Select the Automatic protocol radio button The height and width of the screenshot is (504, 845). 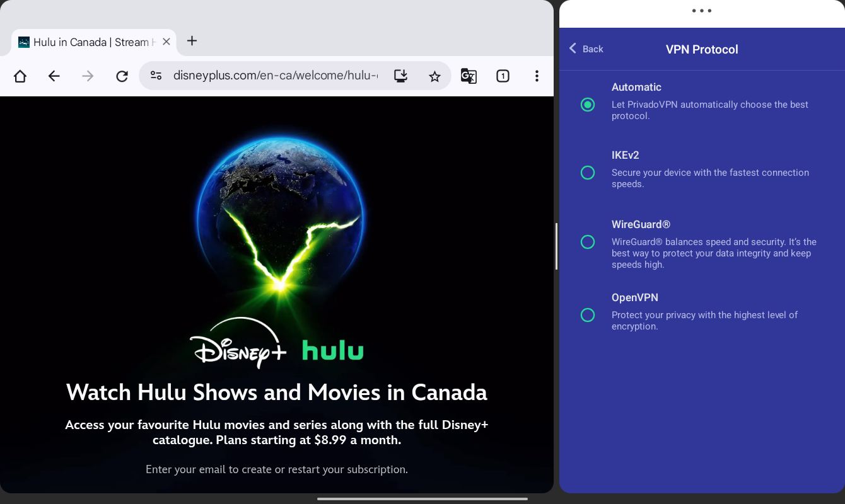[588, 105]
